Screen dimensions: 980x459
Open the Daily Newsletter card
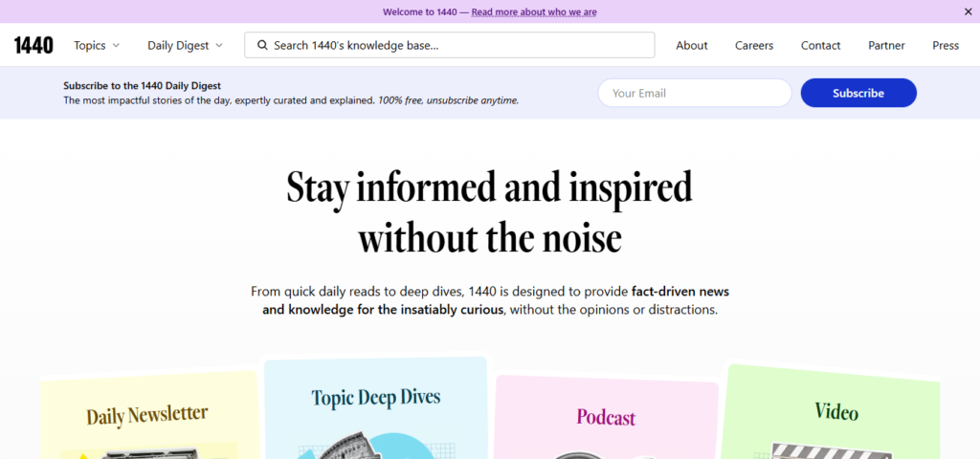(x=149, y=415)
